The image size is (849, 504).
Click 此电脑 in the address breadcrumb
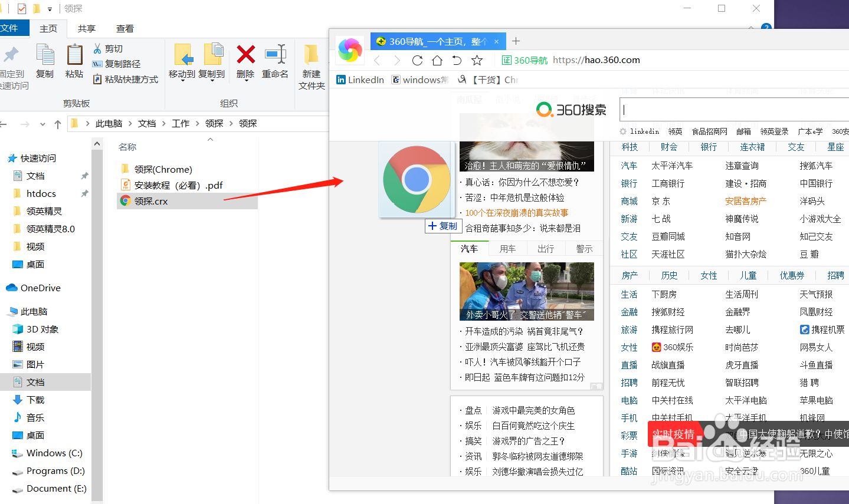[109, 124]
